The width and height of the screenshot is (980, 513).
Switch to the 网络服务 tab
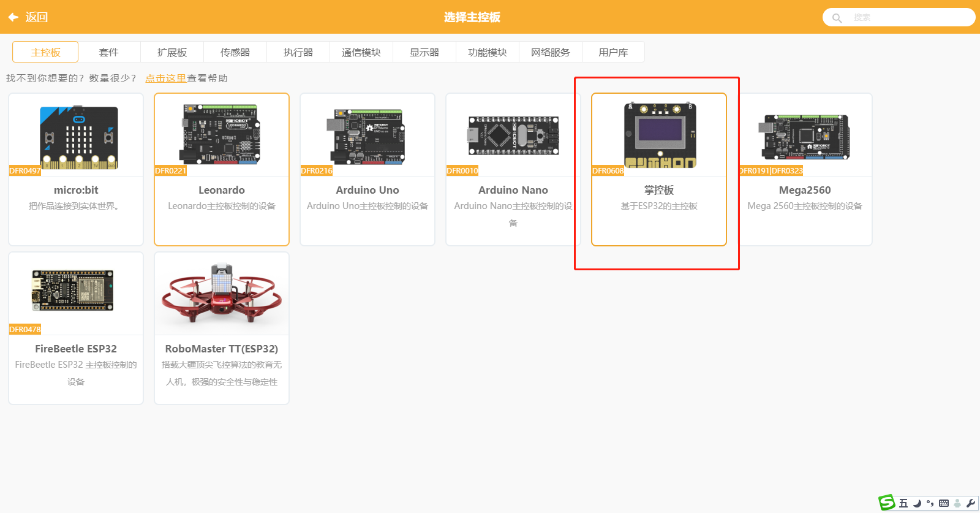551,52
